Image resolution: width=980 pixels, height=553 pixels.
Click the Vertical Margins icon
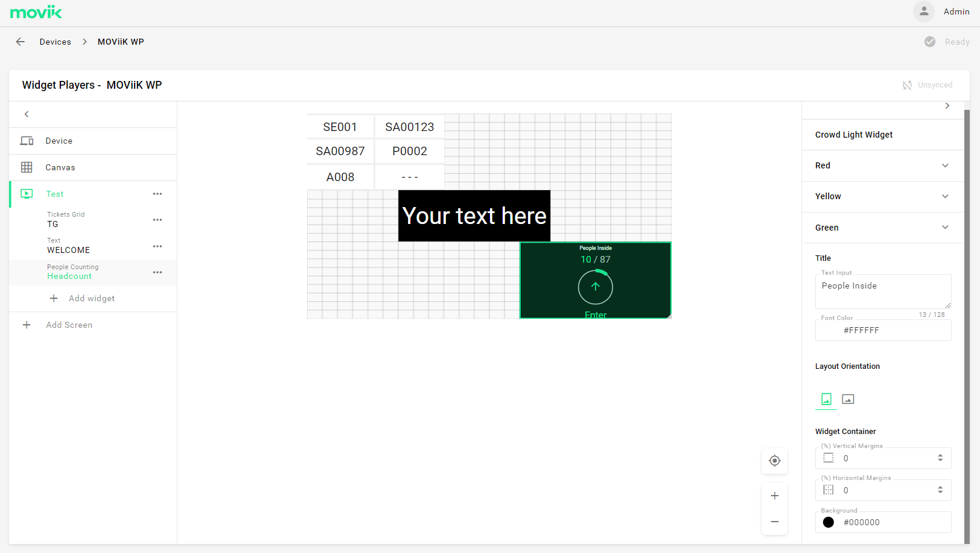(x=829, y=458)
